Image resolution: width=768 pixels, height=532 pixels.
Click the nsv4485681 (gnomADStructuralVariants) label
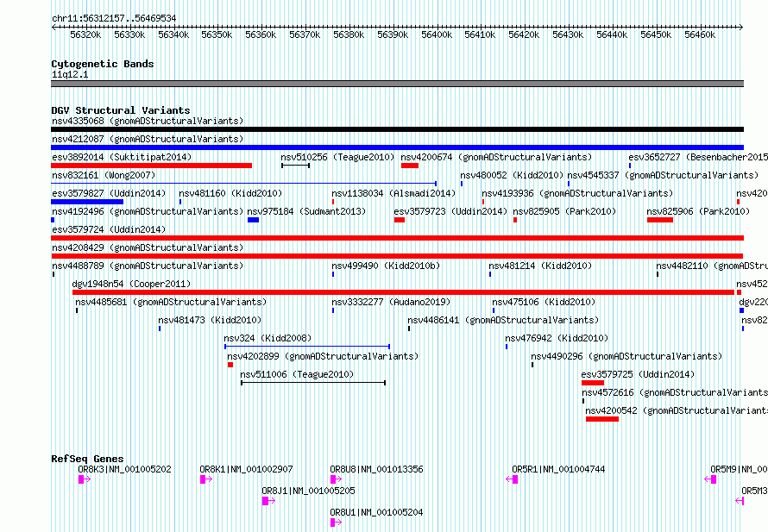click(x=171, y=302)
